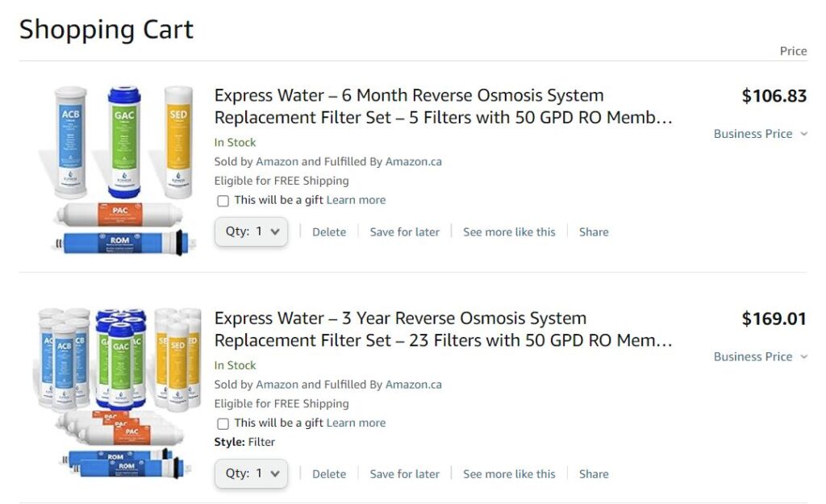Viewport: 826px width, 504px height.
Task: Click Amazon.ca seller link on first item
Action: [413, 161]
